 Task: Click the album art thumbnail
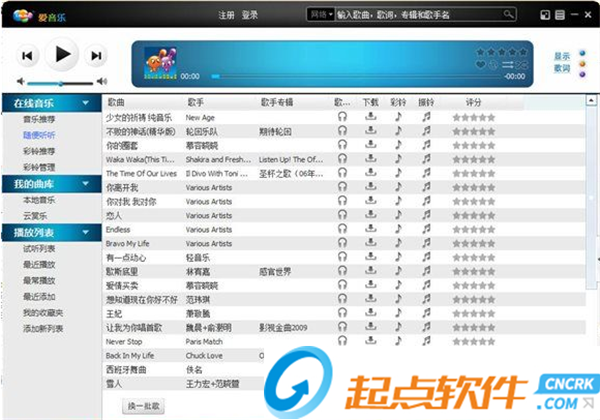[x=160, y=63]
